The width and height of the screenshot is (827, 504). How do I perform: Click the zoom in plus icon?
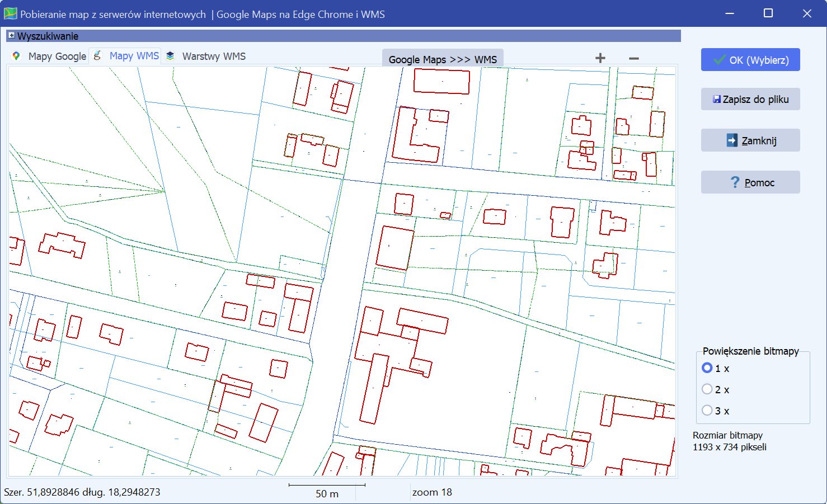click(600, 58)
